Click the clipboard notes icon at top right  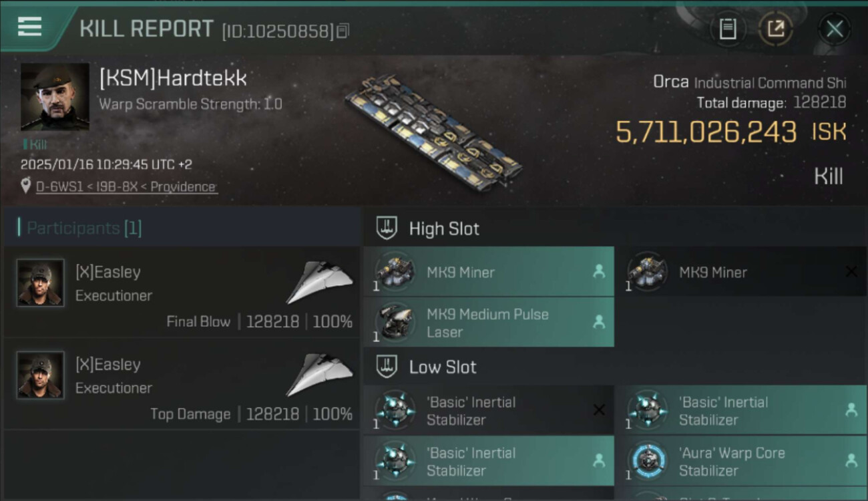coord(727,29)
